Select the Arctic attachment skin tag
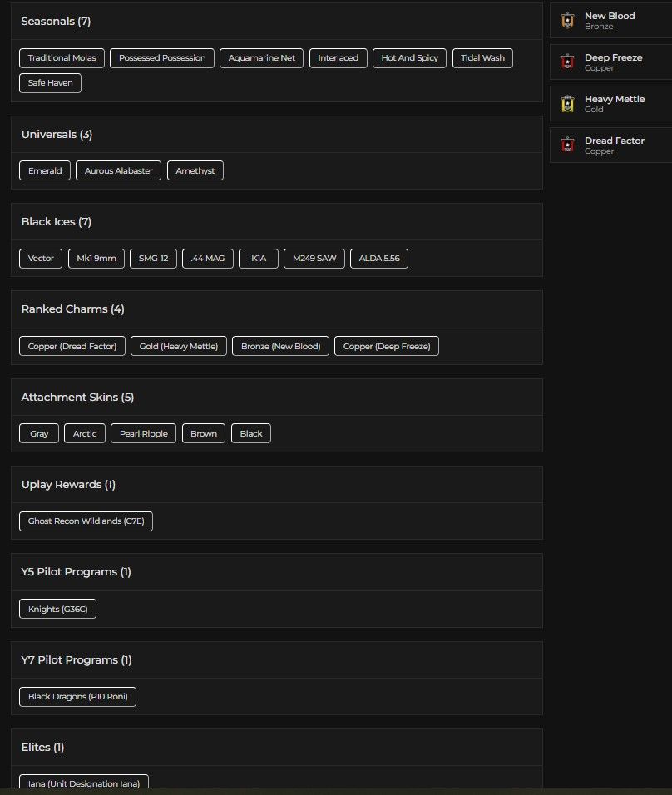Viewport: 672px width, 795px height. (85, 433)
